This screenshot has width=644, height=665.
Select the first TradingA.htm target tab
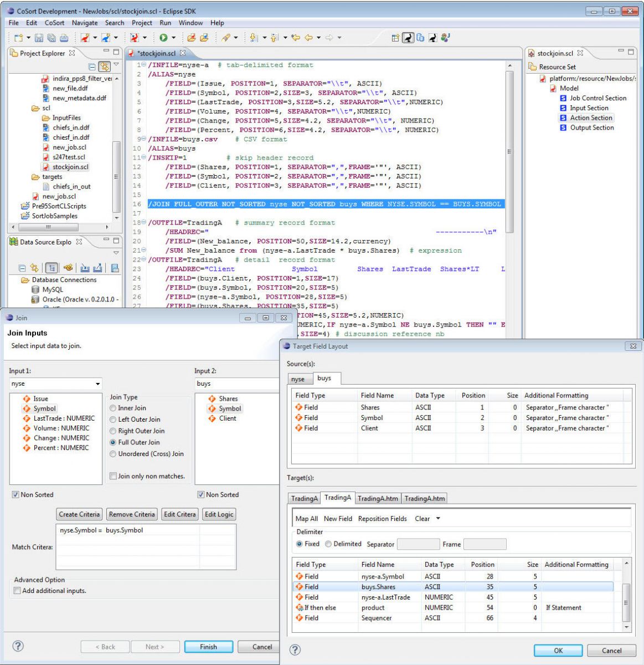(x=378, y=498)
